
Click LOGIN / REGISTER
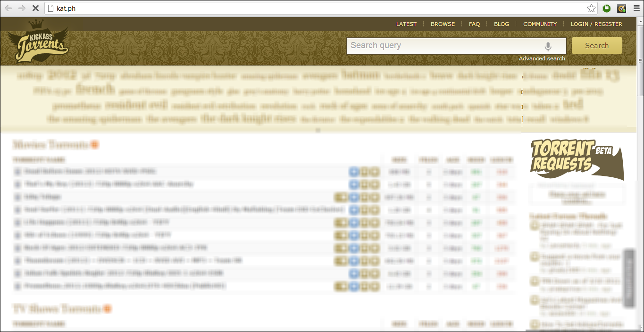point(596,24)
